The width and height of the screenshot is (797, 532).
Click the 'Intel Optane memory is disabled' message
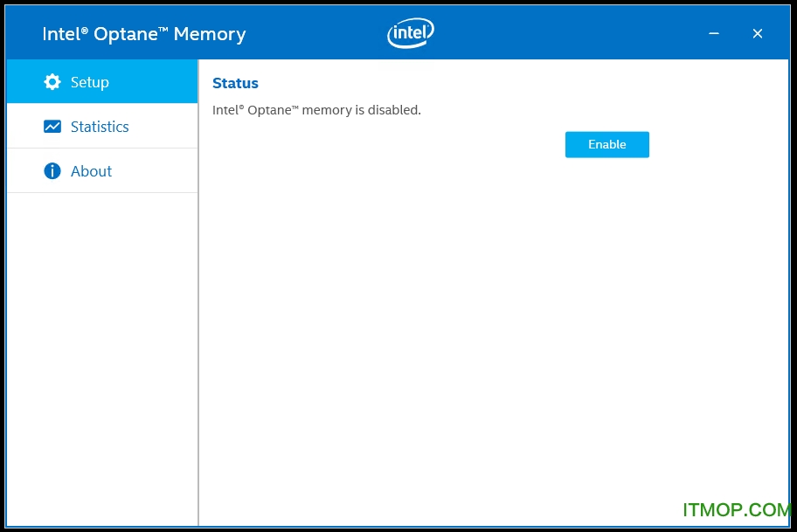316,110
